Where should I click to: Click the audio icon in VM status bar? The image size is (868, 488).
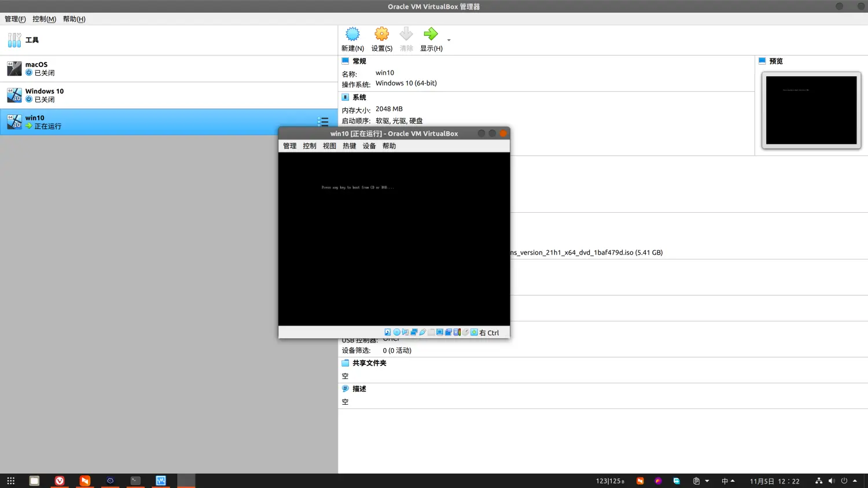pyautogui.click(x=405, y=332)
